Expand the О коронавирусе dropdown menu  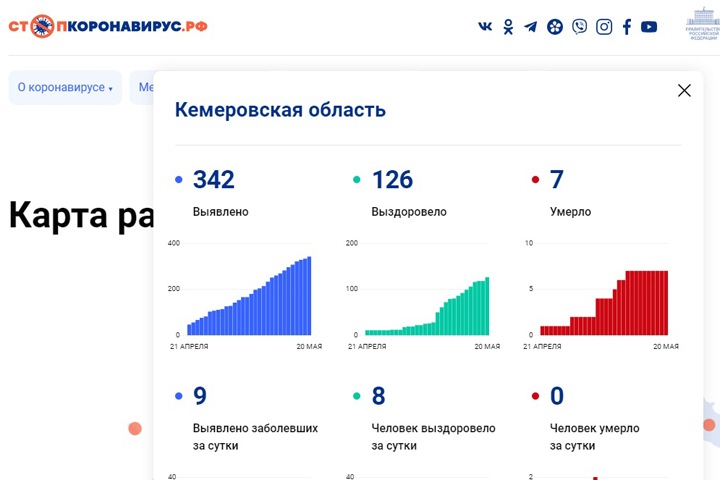[65, 88]
